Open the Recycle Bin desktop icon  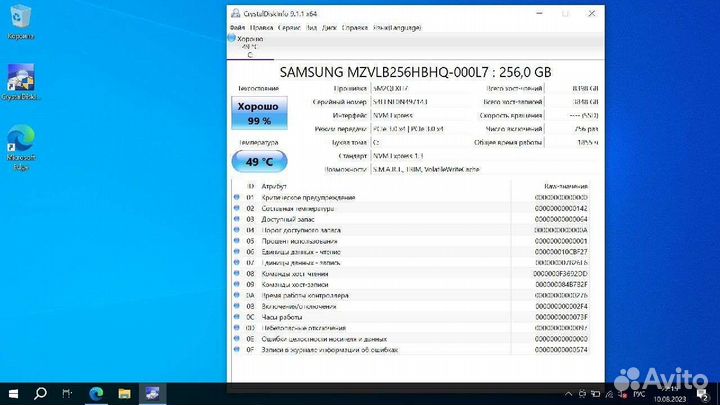21,22
